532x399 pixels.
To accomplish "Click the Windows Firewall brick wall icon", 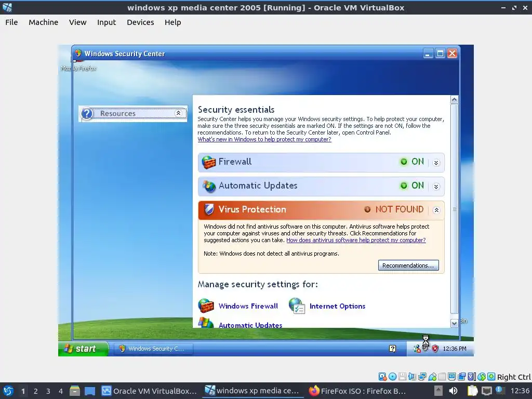I will tap(206, 305).
